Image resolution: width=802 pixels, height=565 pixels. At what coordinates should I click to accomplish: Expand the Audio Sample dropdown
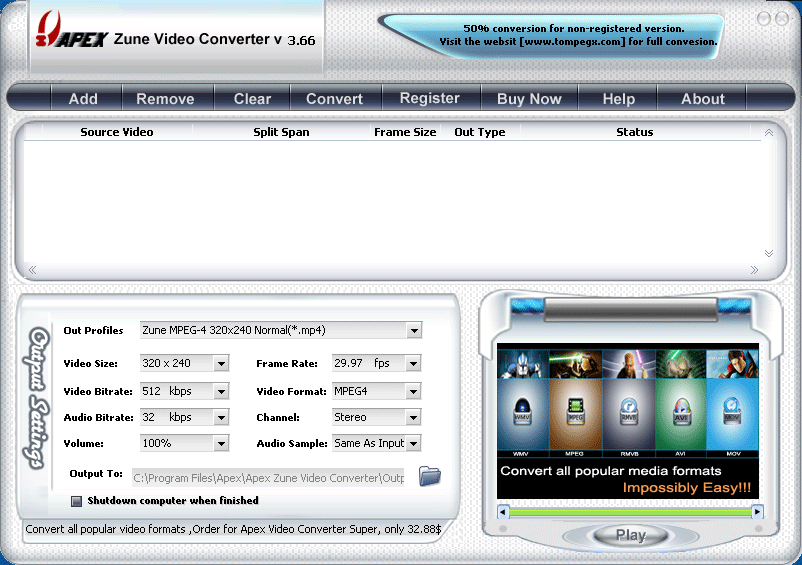[413, 444]
